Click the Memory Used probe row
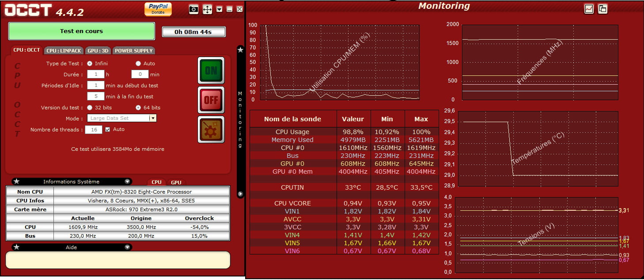644x280 pixels. 344,140
